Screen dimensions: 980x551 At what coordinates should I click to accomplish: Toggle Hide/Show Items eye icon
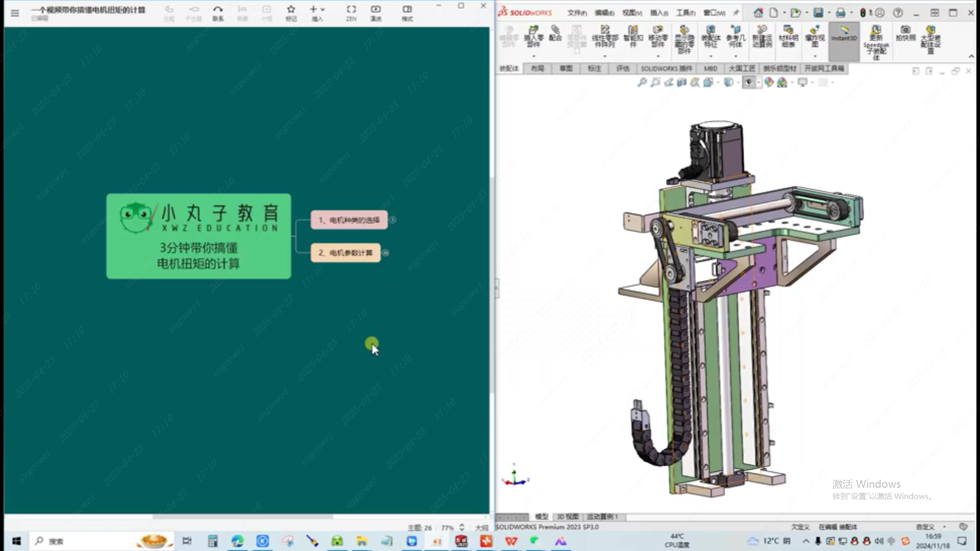[x=749, y=82]
